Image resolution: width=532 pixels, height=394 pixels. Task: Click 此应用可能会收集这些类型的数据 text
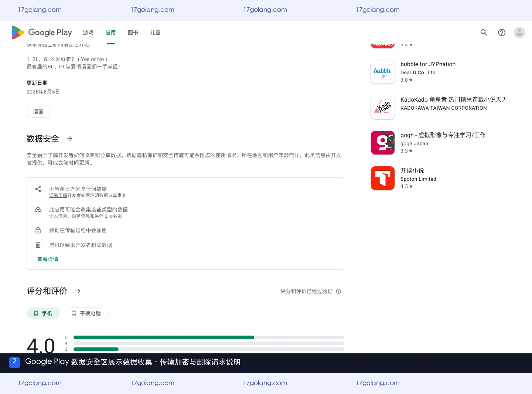(88, 210)
